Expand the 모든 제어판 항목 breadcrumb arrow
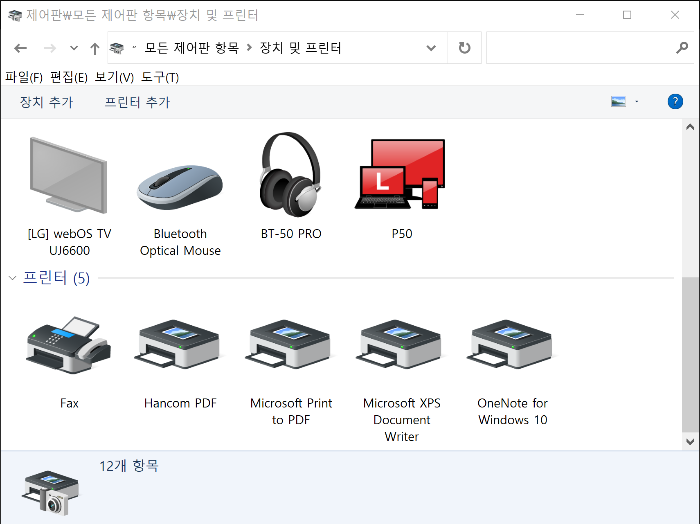 (x=249, y=47)
